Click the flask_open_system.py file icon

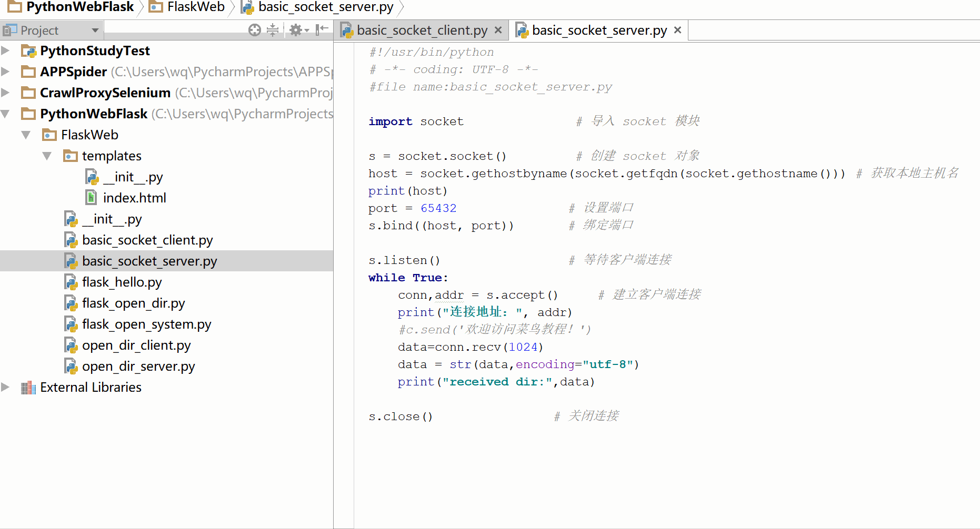point(71,324)
